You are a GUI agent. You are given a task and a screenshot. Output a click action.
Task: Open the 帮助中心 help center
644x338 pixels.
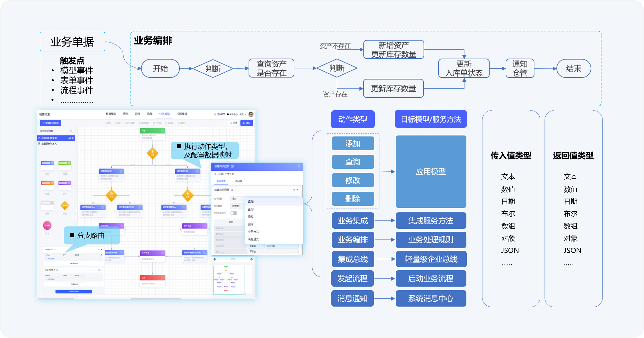coord(232,114)
